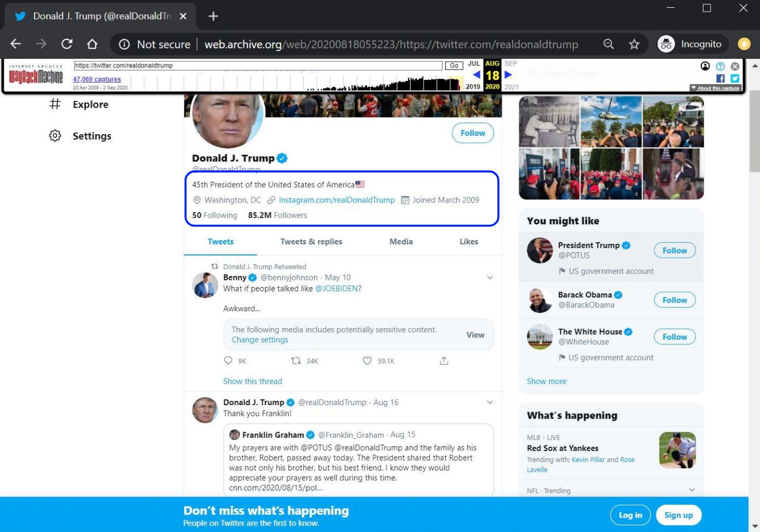Open Wayback Machine help icon
Viewport: 760px width, 532px height.
[720, 66]
